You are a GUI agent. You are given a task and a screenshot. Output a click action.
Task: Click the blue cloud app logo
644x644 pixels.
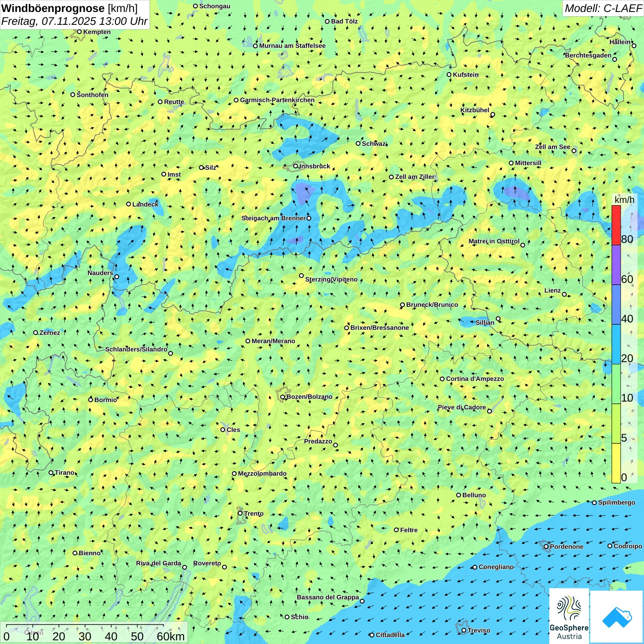(x=616, y=617)
